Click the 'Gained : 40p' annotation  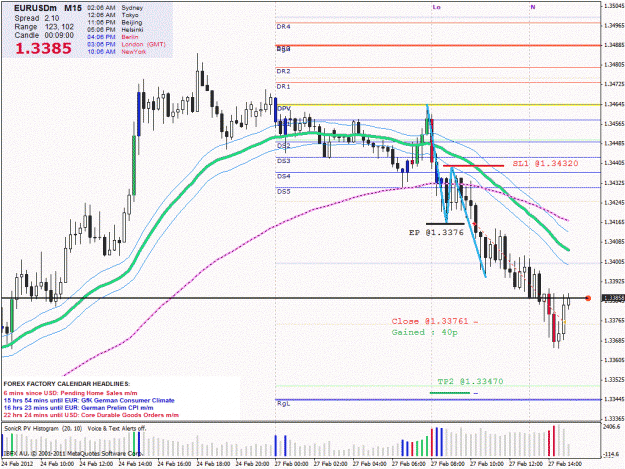point(425,332)
